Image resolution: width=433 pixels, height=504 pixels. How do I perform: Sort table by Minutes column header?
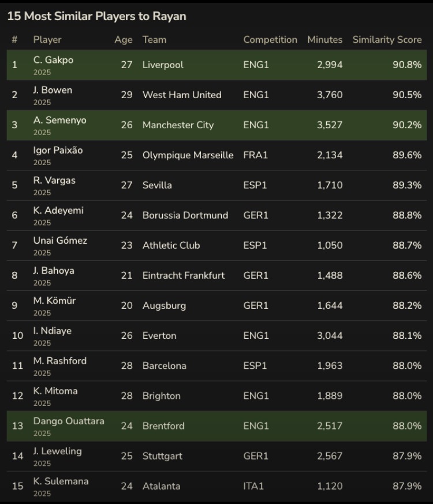click(x=325, y=39)
